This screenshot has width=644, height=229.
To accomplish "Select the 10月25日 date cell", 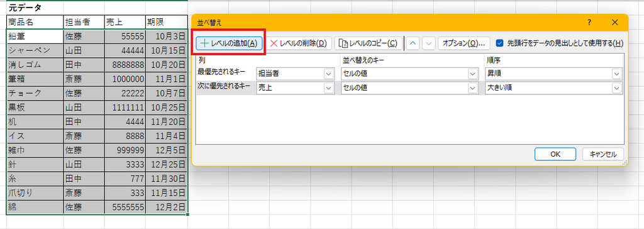I will click(167, 108).
